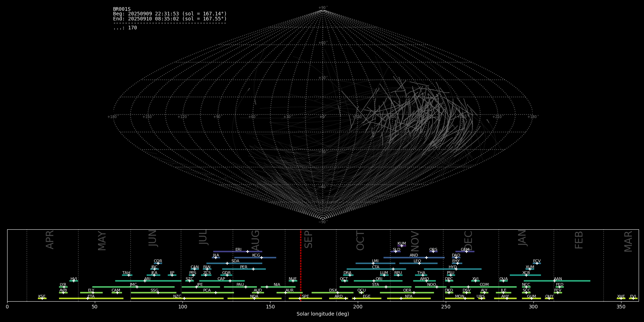This screenshot has width=644, height=322.
Task: Select the ETA shower bar
Action: (x=91, y=298)
